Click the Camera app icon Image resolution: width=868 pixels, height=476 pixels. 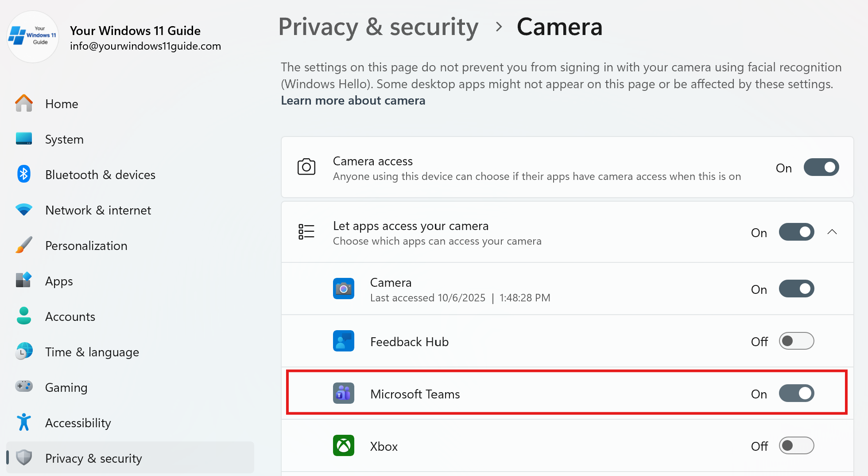[x=344, y=289]
